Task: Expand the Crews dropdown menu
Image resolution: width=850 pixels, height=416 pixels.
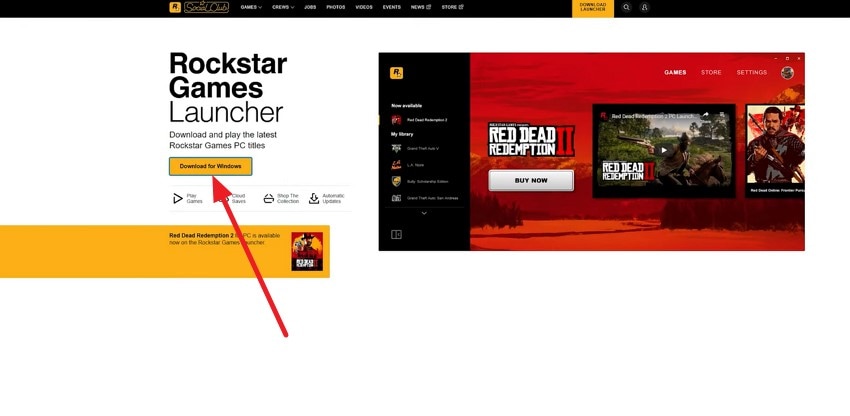Action: [283, 7]
